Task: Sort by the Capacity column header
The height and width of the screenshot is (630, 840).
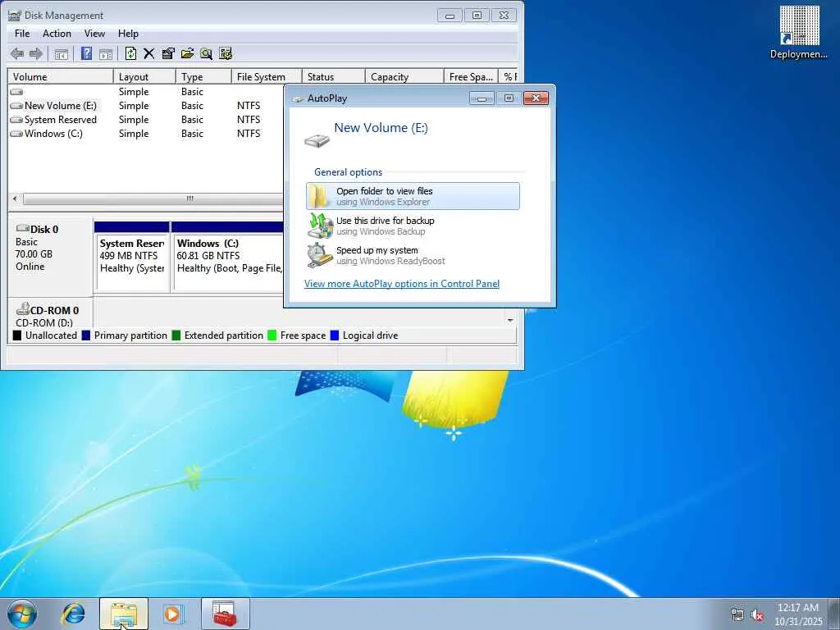Action: [404, 76]
